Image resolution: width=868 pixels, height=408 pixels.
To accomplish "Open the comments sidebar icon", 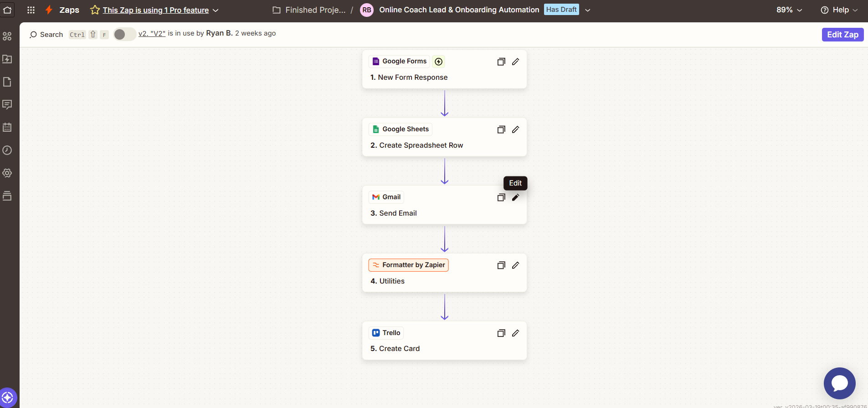I will (7, 104).
